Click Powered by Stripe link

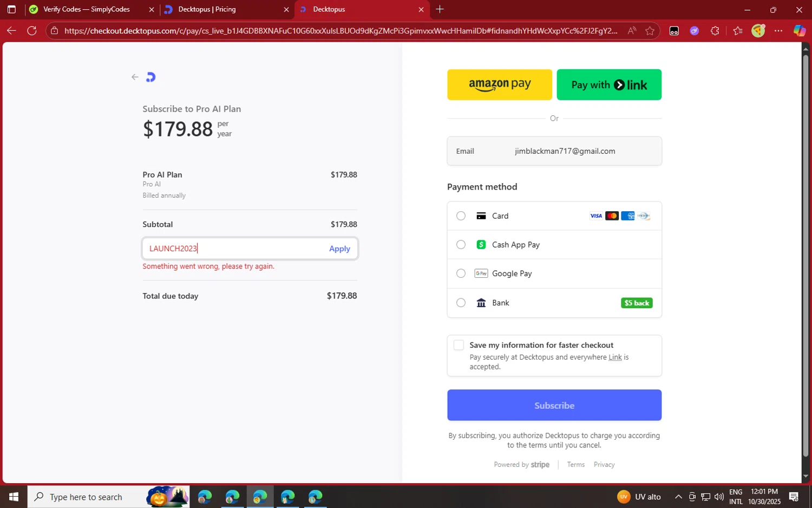click(522, 465)
